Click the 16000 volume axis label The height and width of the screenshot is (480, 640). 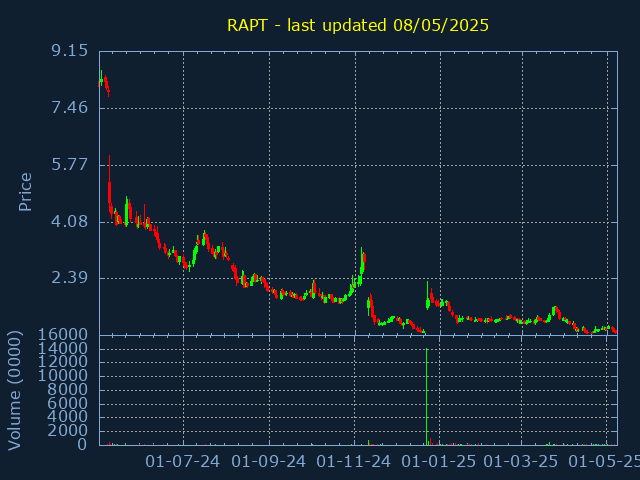pos(63,335)
